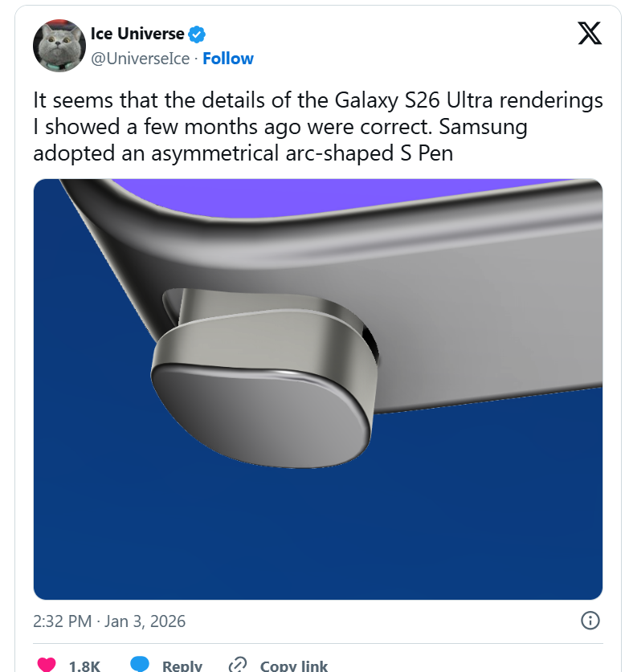Image resolution: width=625 pixels, height=672 pixels.
Task: Click the chain copy link icon
Action: click(x=238, y=664)
